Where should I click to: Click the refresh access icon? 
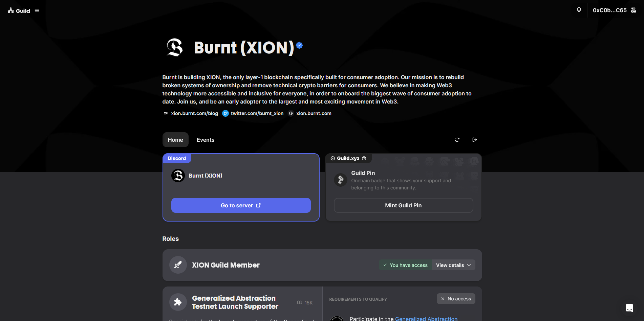pos(457,140)
